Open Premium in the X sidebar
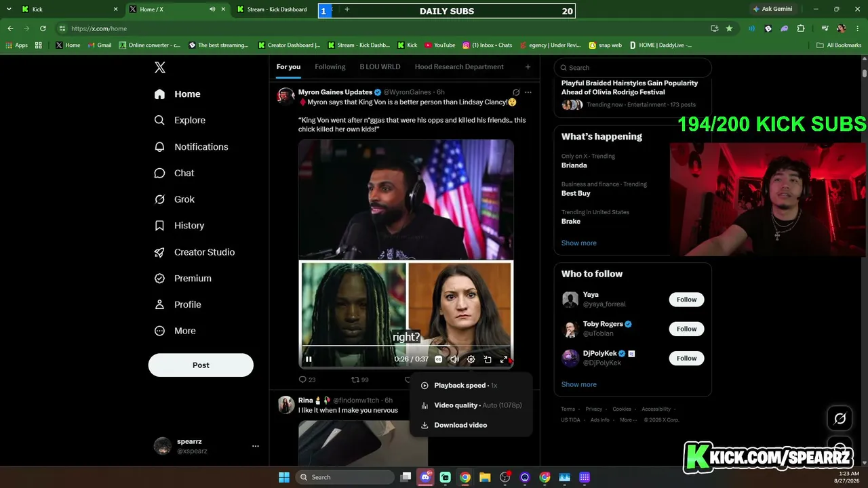The width and height of the screenshot is (868, 488). tap(184, 279)
